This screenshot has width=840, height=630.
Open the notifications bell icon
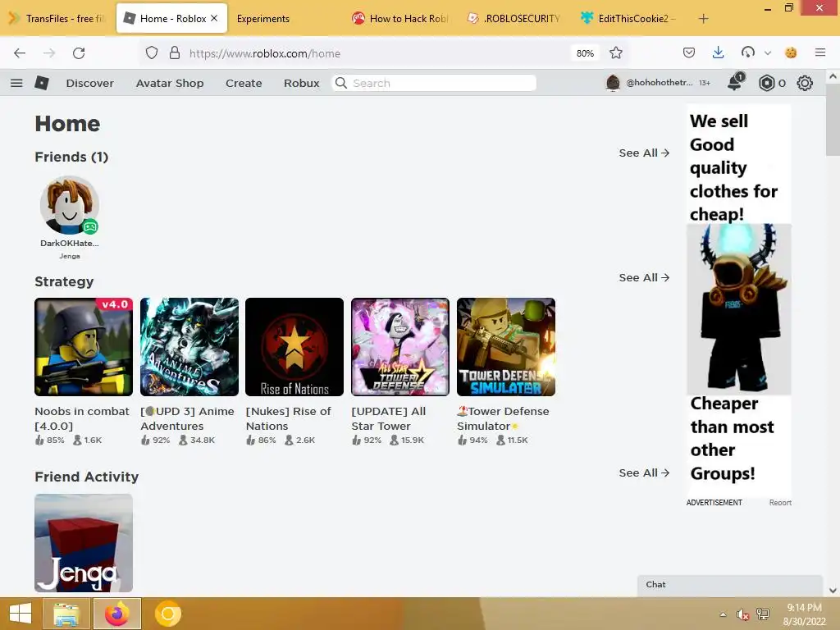735,82
